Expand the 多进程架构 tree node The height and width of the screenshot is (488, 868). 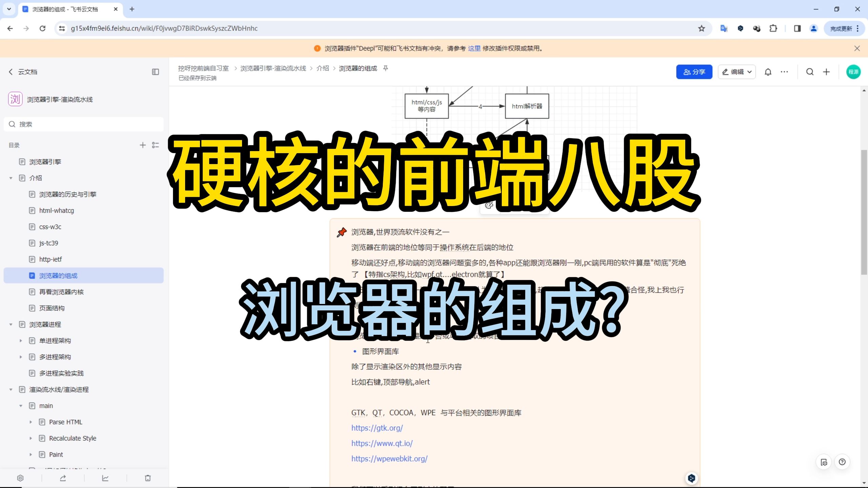coord(21,357)
